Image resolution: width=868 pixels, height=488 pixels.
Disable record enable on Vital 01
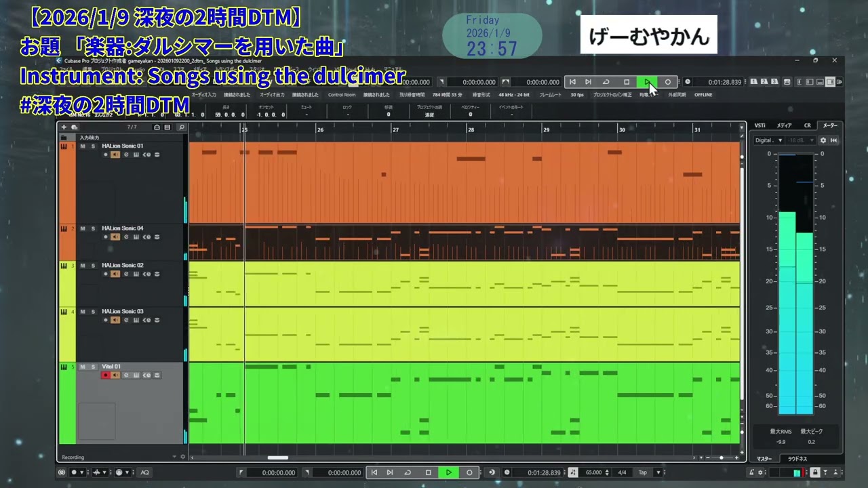point(106,375)
